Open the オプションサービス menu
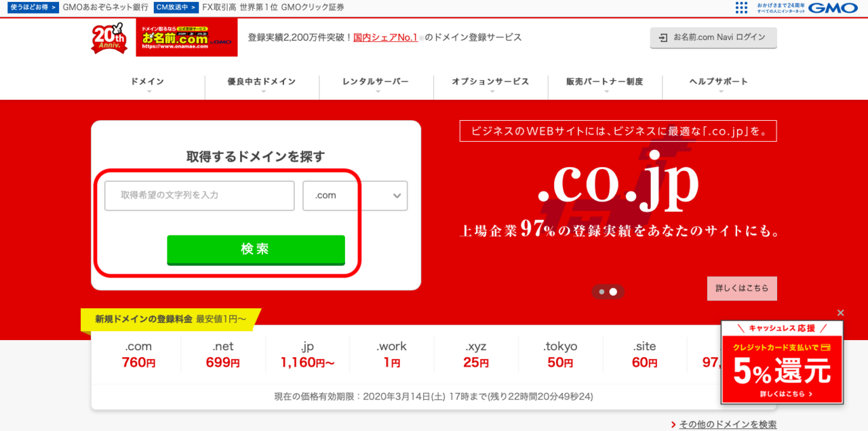Screen dimensions: 868x431 [490, 82]
